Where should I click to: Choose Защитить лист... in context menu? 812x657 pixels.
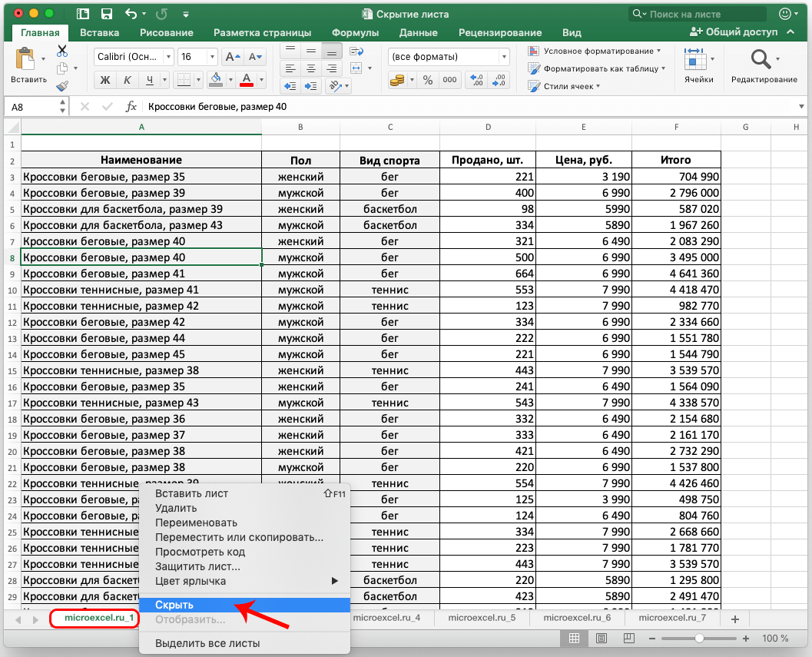(x=245, y=566)
